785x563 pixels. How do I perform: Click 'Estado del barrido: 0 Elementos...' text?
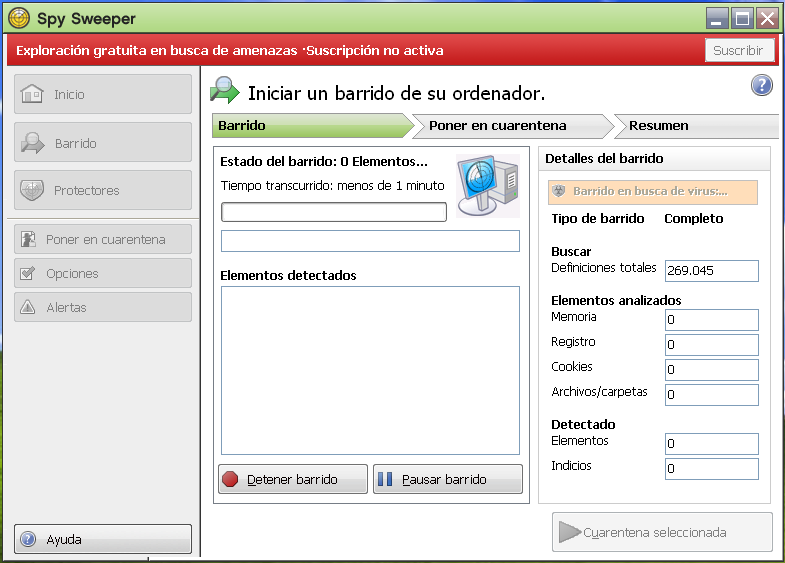pos(324,162)
